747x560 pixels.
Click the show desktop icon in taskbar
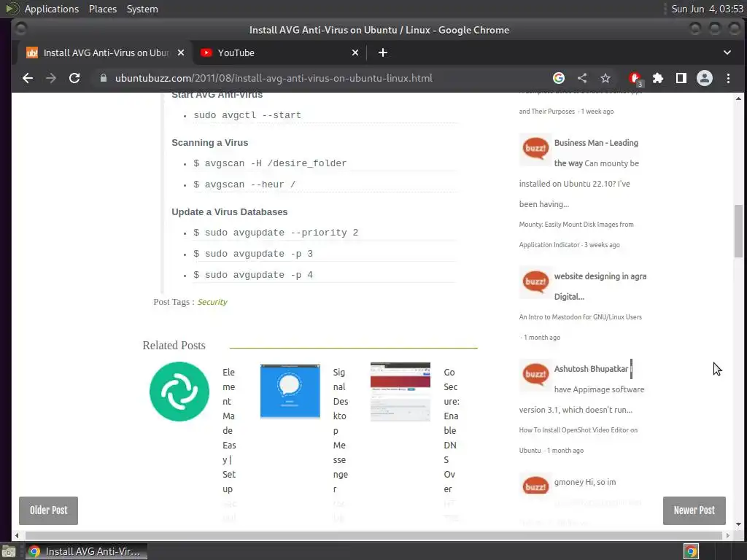tap(9, 551)
